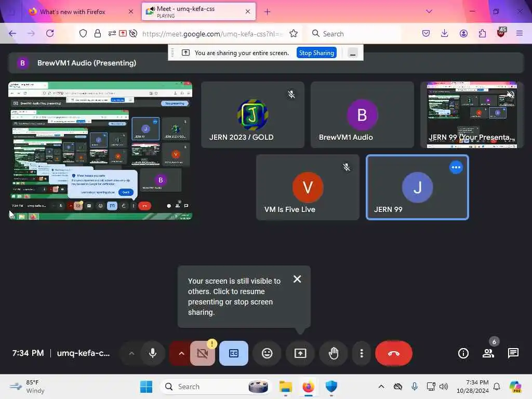Select VM Is Five Live participant tile

[x=308, y=187]
